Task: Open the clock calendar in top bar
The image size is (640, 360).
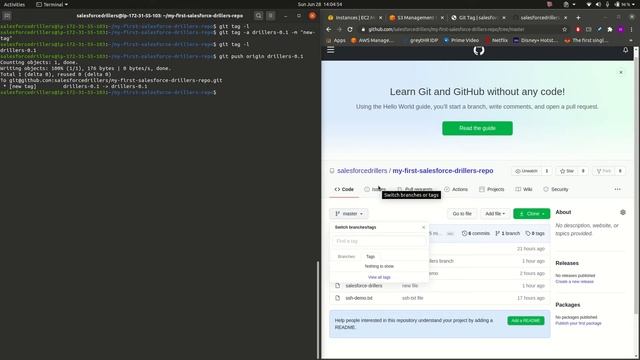Action: click(x=320, y=4)
